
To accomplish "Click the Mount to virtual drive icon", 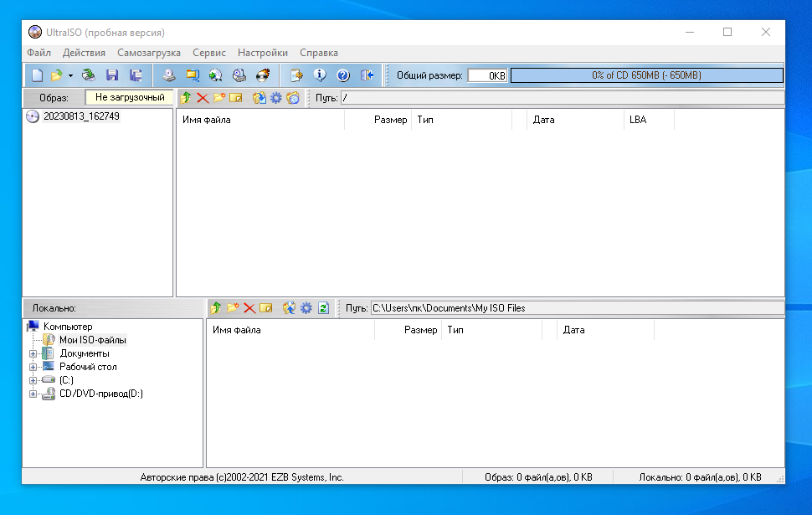I will (x=239, y=75).
